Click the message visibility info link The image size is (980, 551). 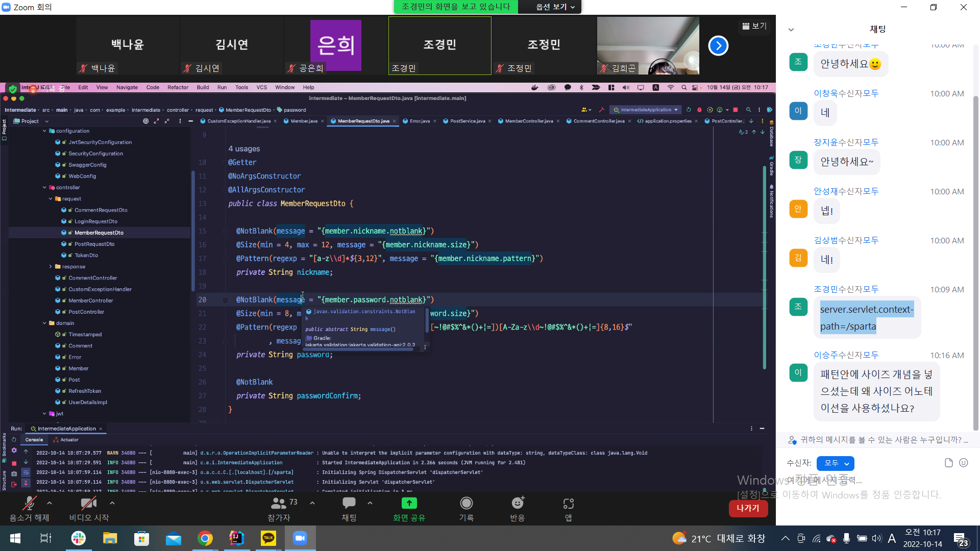pos(878,440)
